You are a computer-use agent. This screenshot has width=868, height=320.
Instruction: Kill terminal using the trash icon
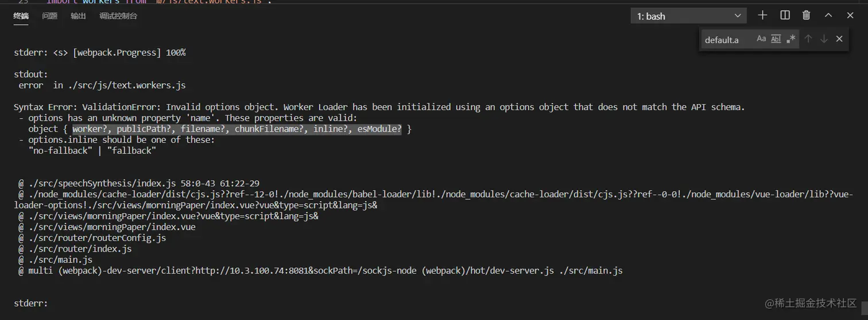pyautogui.click(x=806, y=15)
